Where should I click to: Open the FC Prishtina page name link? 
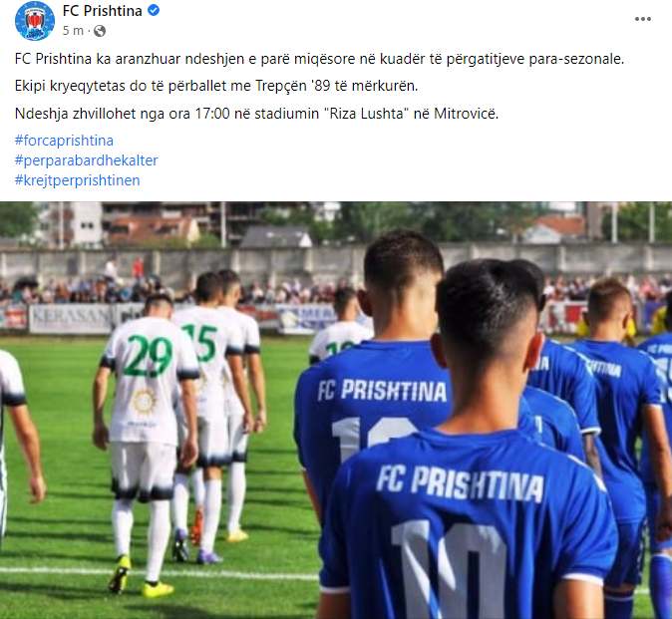tap(102, 11)
